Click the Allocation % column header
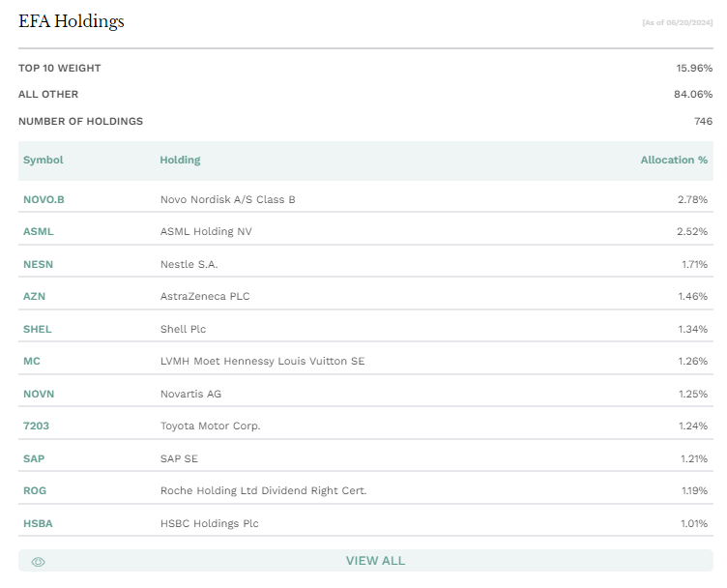 [x=674, y=160]
